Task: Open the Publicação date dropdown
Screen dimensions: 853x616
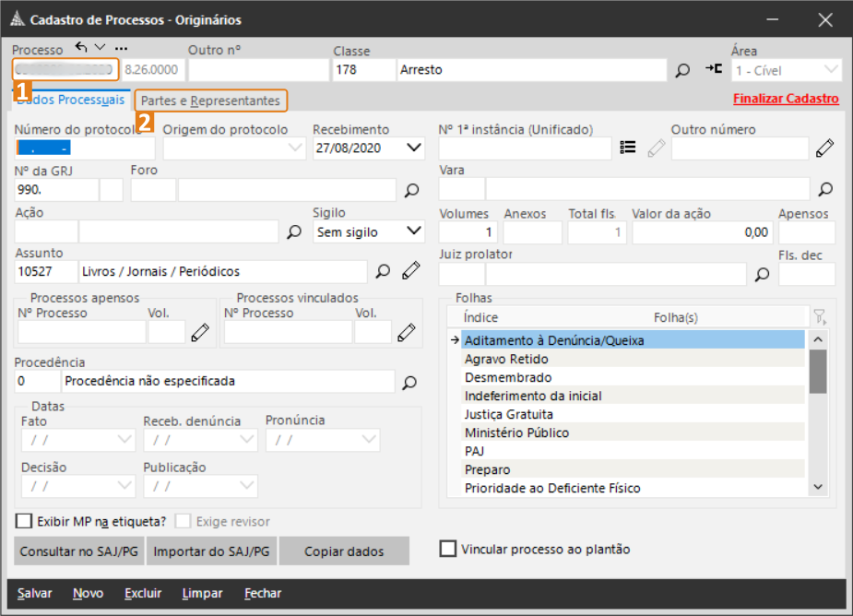Action: pyautogui.click(x=247, y=485)
